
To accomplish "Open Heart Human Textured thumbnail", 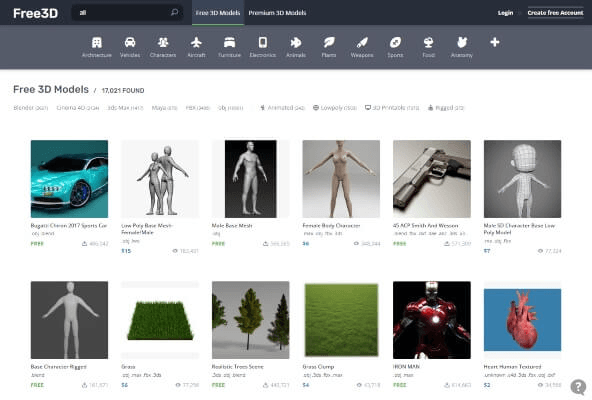I will (523, 320).
